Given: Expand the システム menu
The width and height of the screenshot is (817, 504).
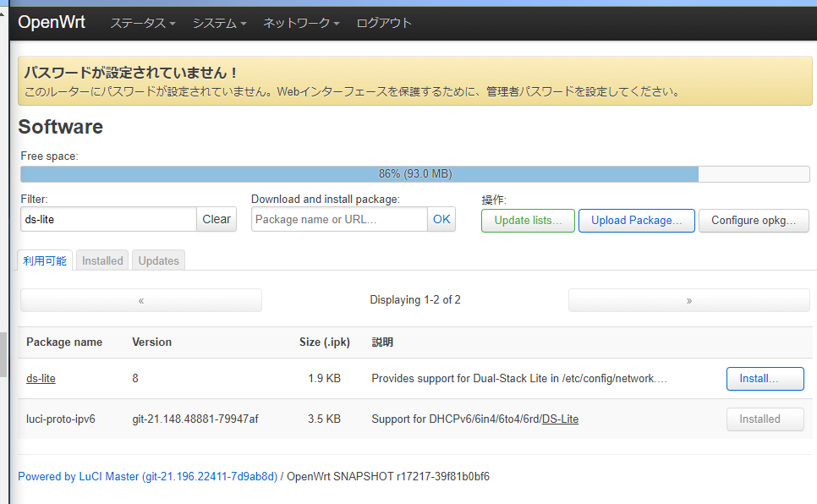Looking at the screenshot, I should coord(219,23).
